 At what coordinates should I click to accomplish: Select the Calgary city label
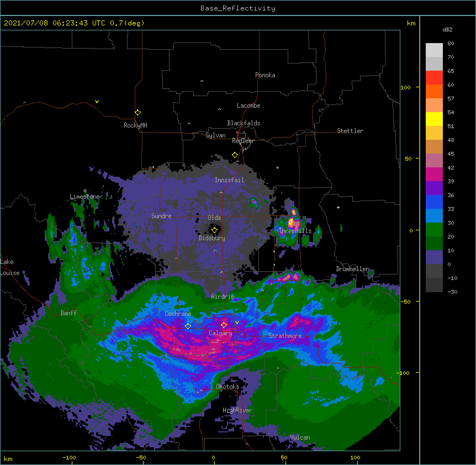point(220,333)
